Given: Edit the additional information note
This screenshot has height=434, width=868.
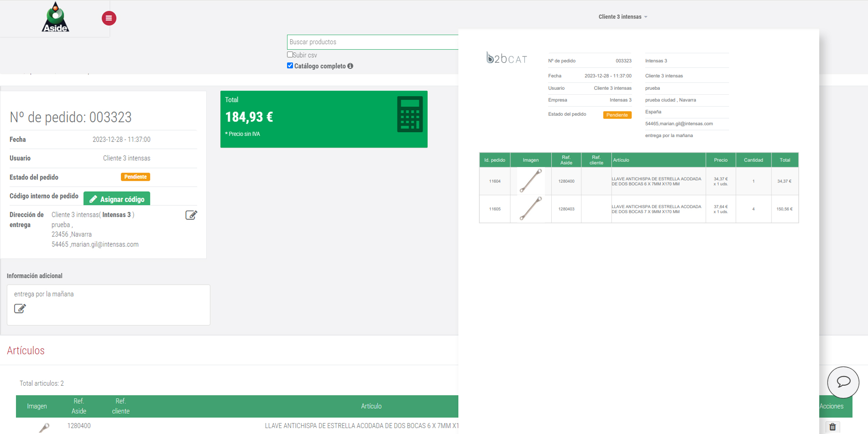Looking at the screenshot, I should click(20, 308).
